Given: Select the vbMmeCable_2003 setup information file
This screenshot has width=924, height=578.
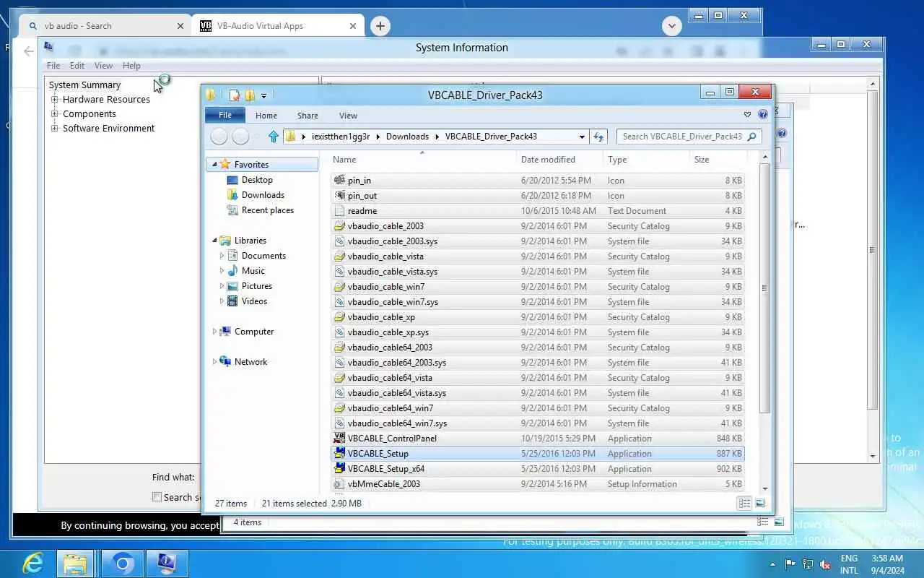Looking at the screenshot, I should point(537,484).
